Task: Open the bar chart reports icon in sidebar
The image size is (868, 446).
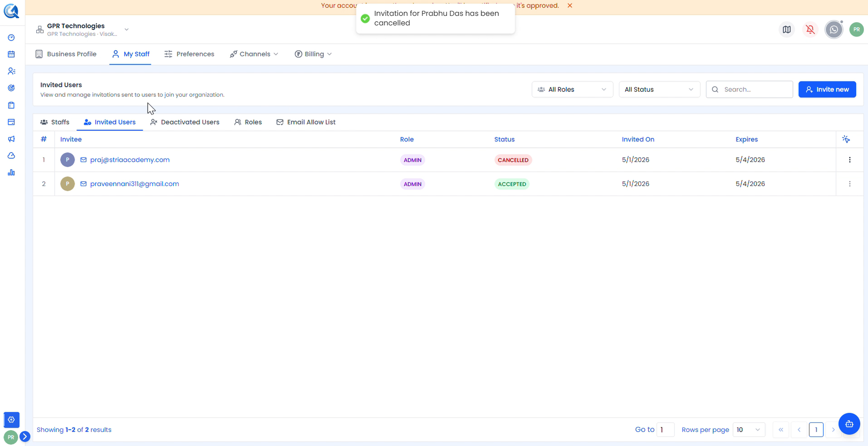Action: (11, 173)
